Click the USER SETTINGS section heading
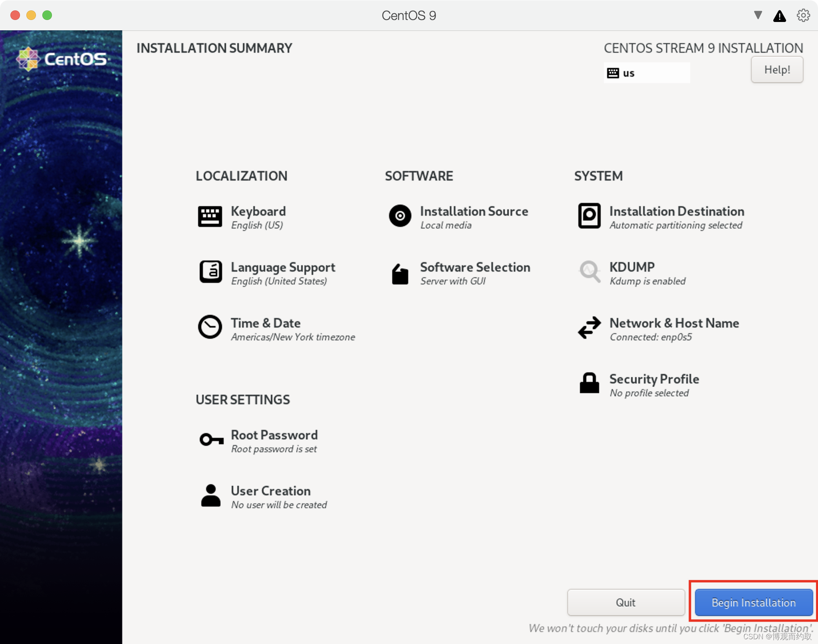818x644 pixels. (x=242, y=400)
